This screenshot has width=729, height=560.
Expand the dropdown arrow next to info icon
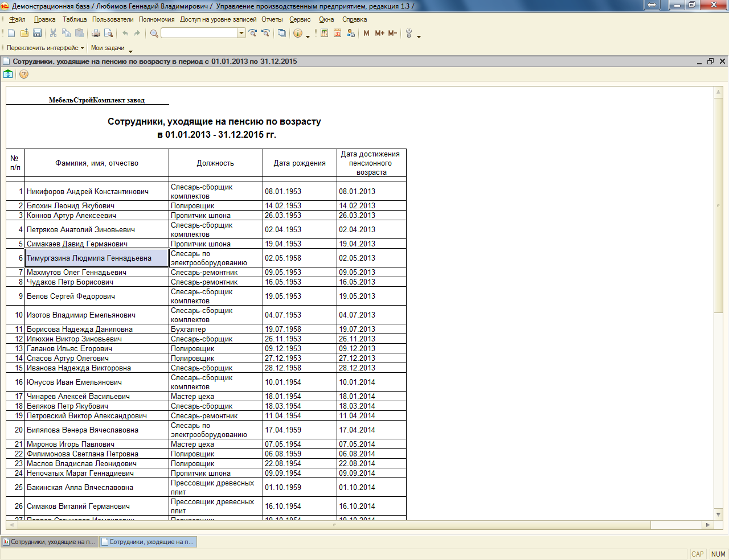(x=308, y=36)
